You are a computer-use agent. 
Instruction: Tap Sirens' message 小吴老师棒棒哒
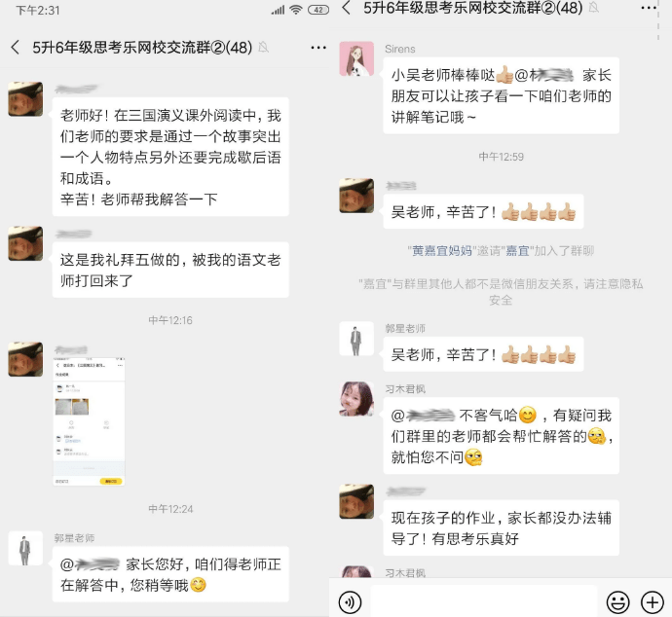click(x=501, y=95)
